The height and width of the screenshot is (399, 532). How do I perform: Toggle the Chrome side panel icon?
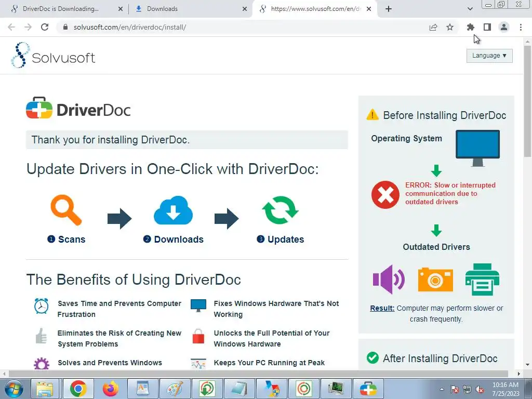click(487, 27)
